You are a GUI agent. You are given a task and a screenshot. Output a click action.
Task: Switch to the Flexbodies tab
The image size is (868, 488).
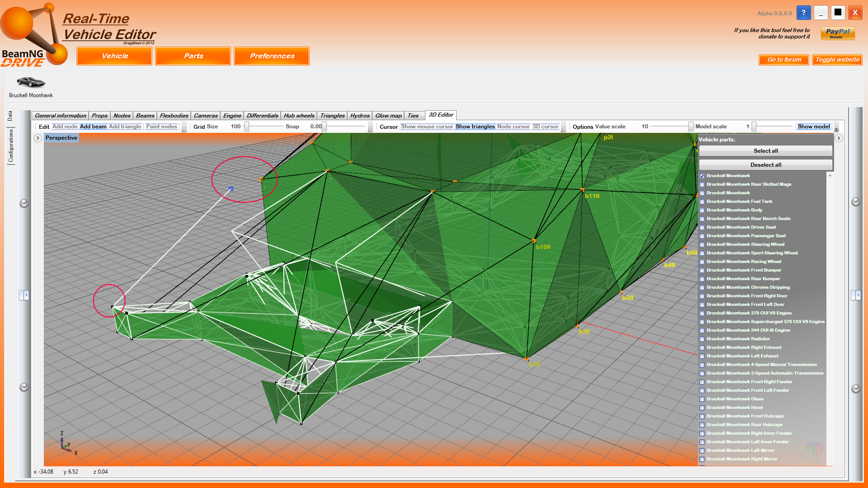tap(174, 116)
